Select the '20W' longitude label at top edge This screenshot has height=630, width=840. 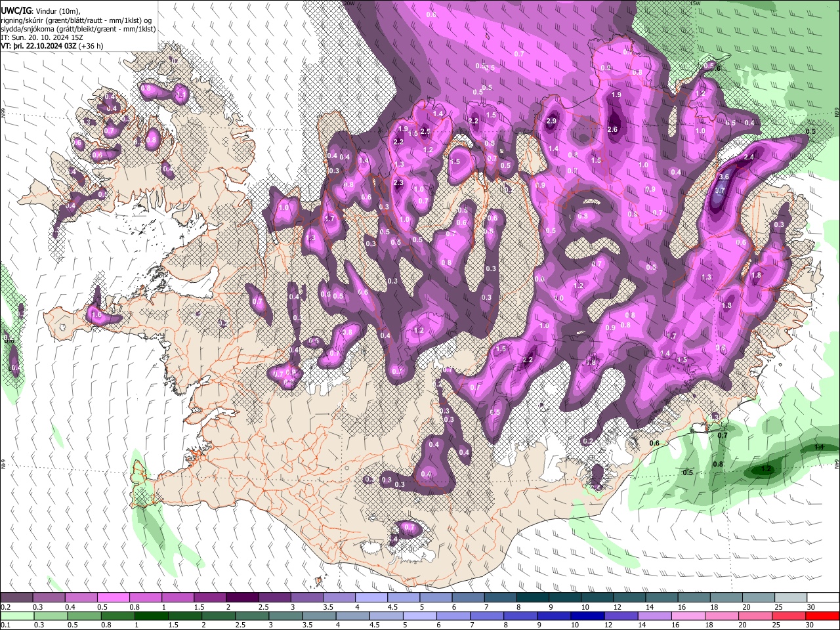(x=349, y=3)
